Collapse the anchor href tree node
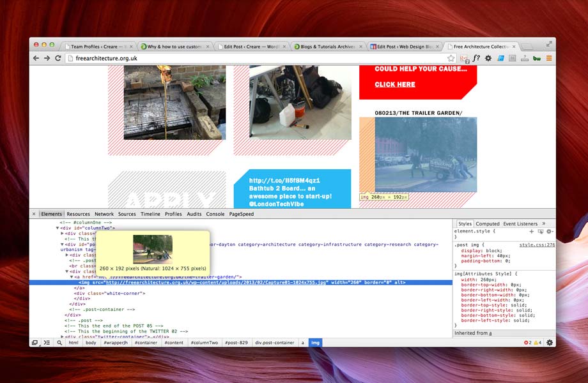This screenshot has height=383, width=588. pyautogui.click(x=72, y=276)
